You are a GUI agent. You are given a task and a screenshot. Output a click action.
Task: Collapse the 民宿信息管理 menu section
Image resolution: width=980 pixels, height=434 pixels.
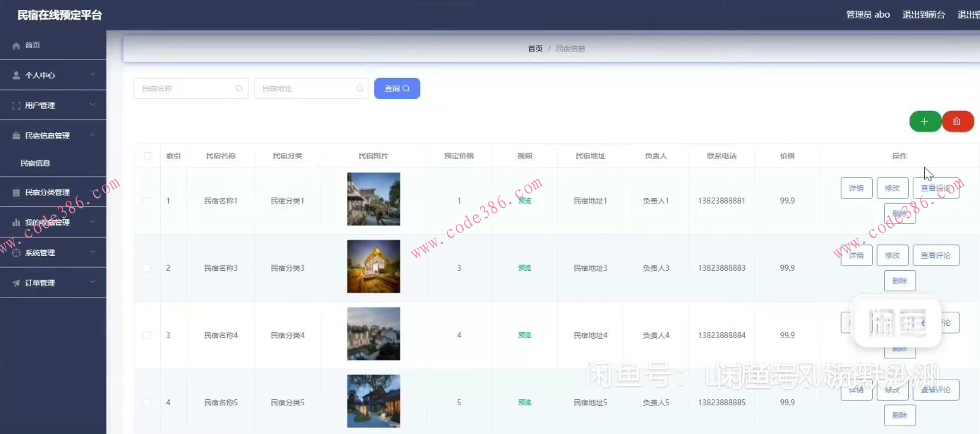click(x=92, y=134)
